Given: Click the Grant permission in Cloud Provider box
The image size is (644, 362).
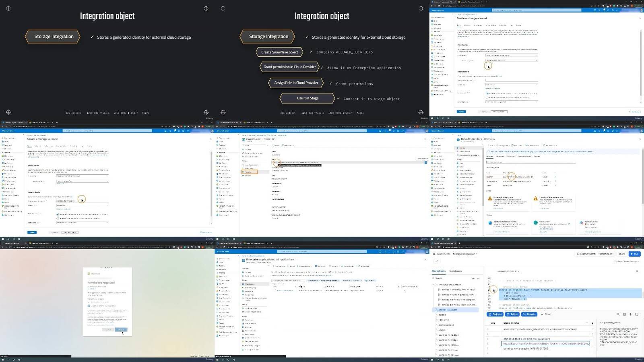Looking at the screenshot, I should (x=290, y=67).
